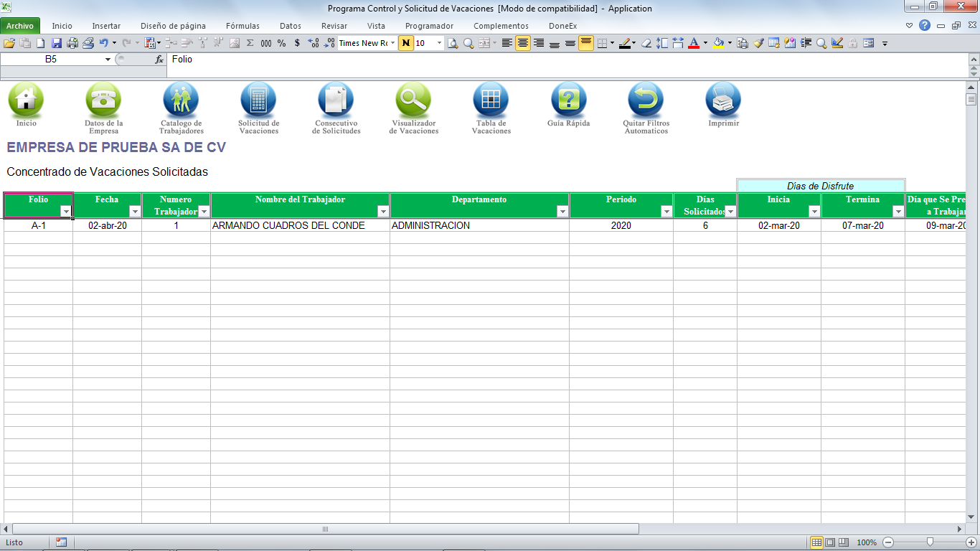The height and width of the screenshot is (551, 980).
Task: Switch to Page Break Preview view
Action: pos(844,542)
